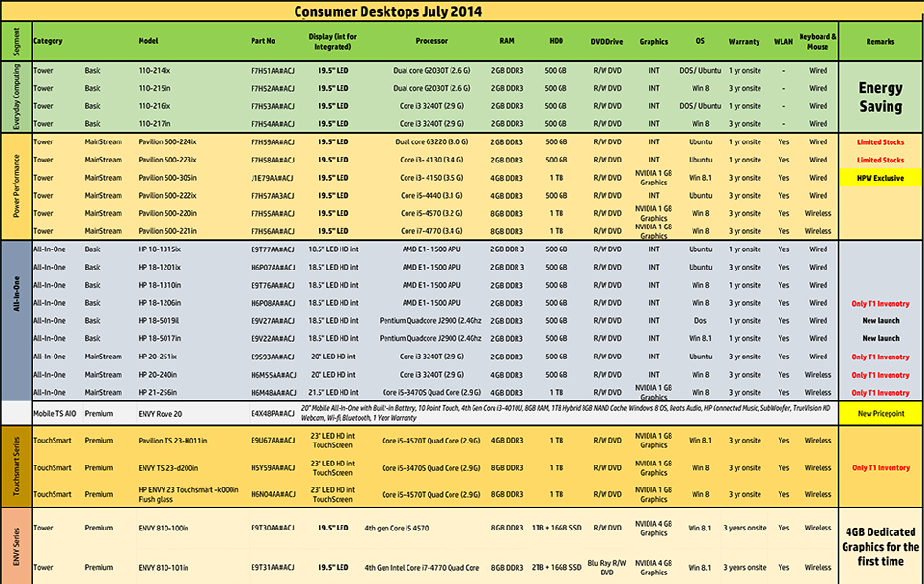Click model ENVY 810-101in
924x584 pixels.
(x=164, y=568)
